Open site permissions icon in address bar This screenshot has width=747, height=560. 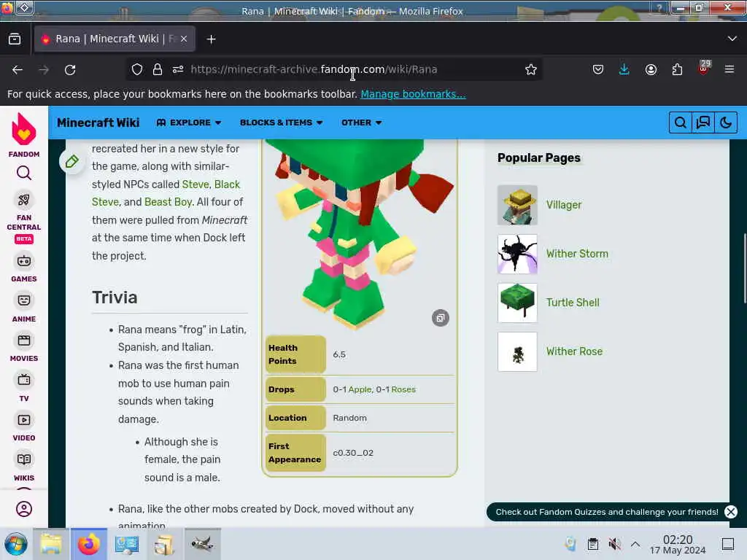pos(178,69)
